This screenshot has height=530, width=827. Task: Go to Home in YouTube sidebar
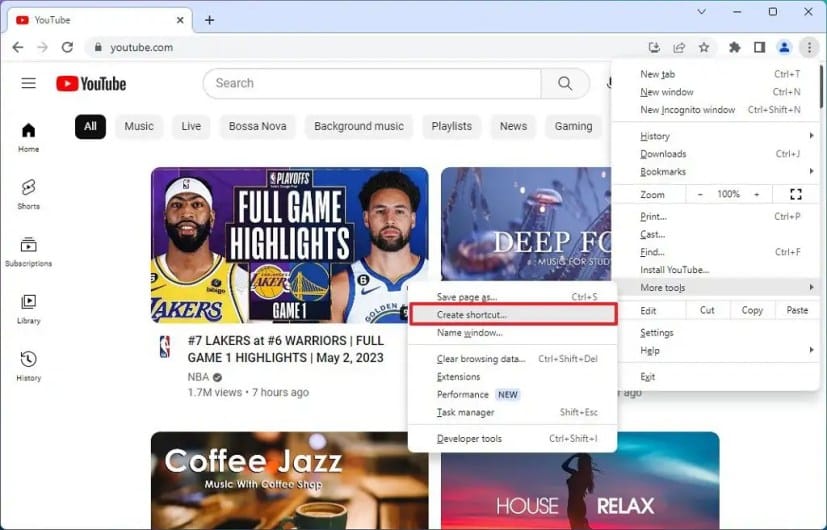(28, 137)
